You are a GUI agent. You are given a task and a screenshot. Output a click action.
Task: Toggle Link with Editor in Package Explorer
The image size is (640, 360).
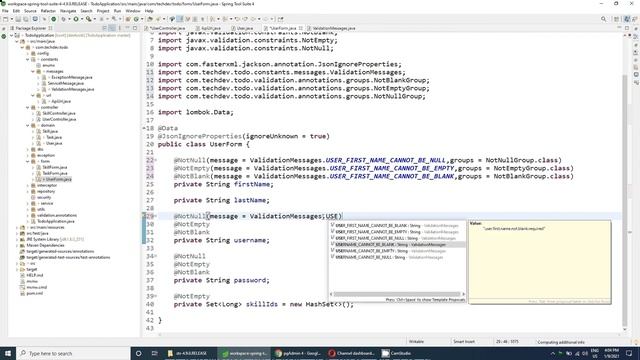(x=112, y=28)
